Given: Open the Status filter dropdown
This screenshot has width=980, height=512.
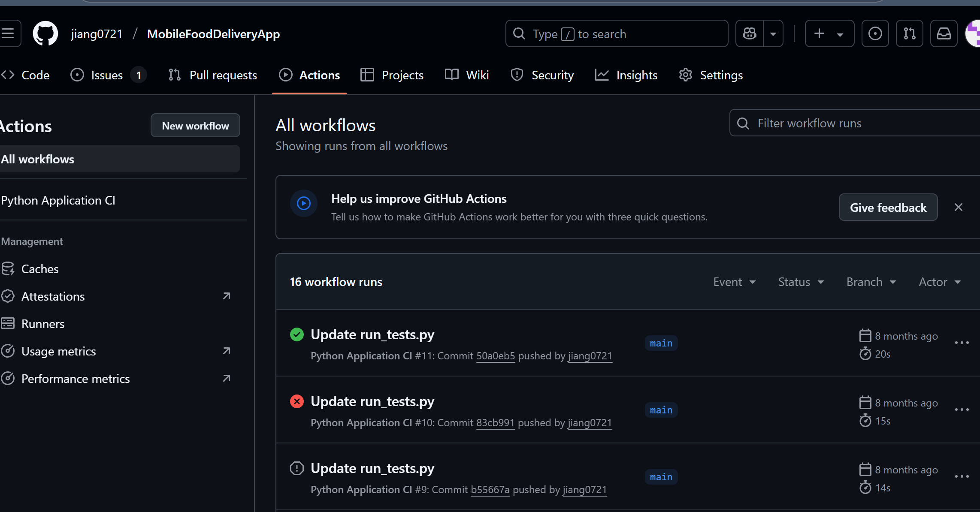Looking at the screenshot, I should pyautogui.click(x=801, y=282).
